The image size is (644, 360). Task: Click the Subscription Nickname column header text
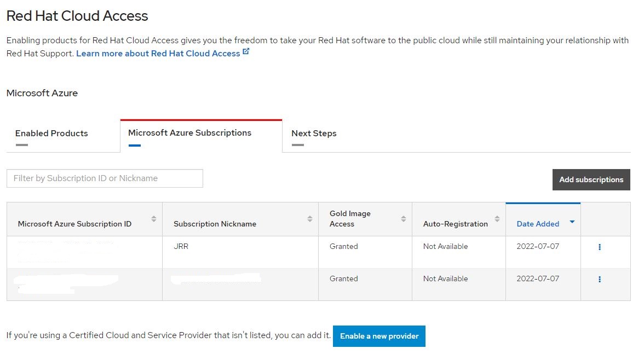pyautogui.click(x=215, y=224)
